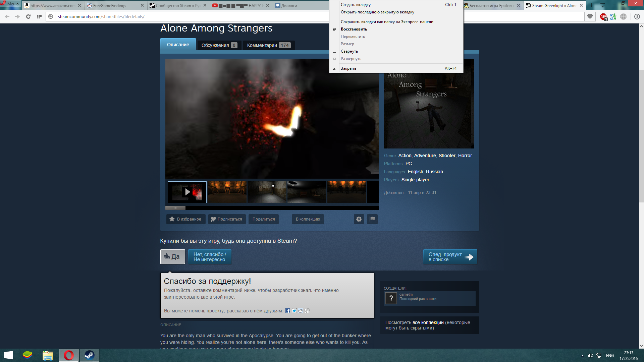Screen dimensions: 644x362
Task: Click Нет, спасибо / Не интересно
Action: 210,257
